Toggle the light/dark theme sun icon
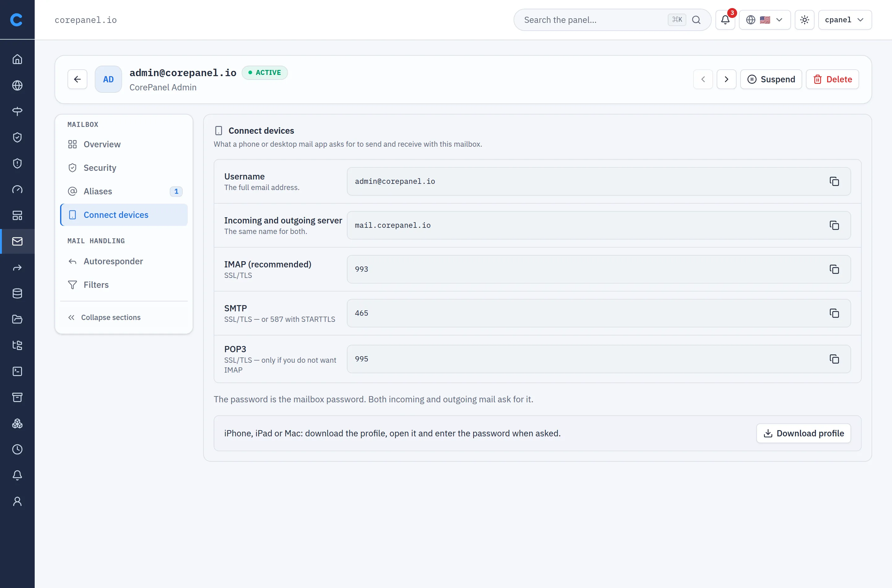The width and height of the screenshot is (892, 588). pos(804,20)
